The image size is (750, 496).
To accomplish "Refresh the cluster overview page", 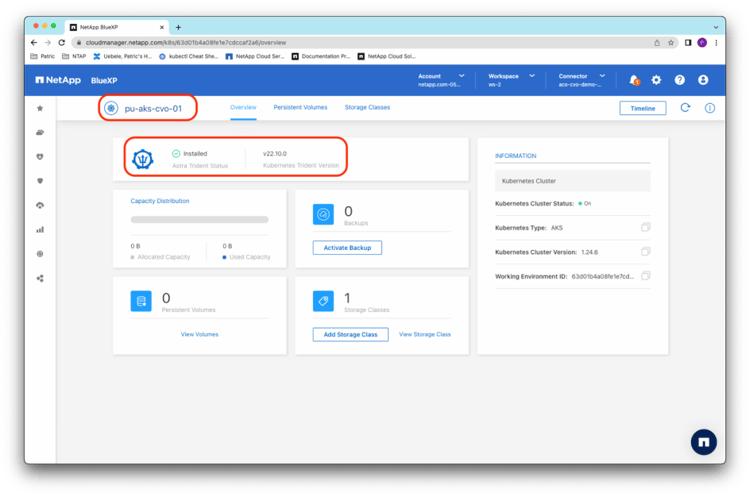I will tap(685, 108).
